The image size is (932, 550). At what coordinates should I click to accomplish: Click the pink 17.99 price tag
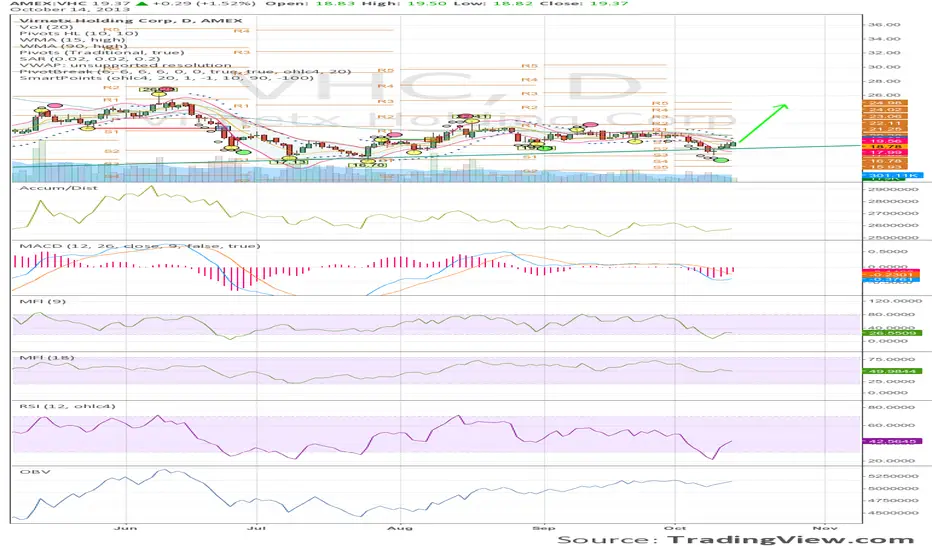[885, 152]
